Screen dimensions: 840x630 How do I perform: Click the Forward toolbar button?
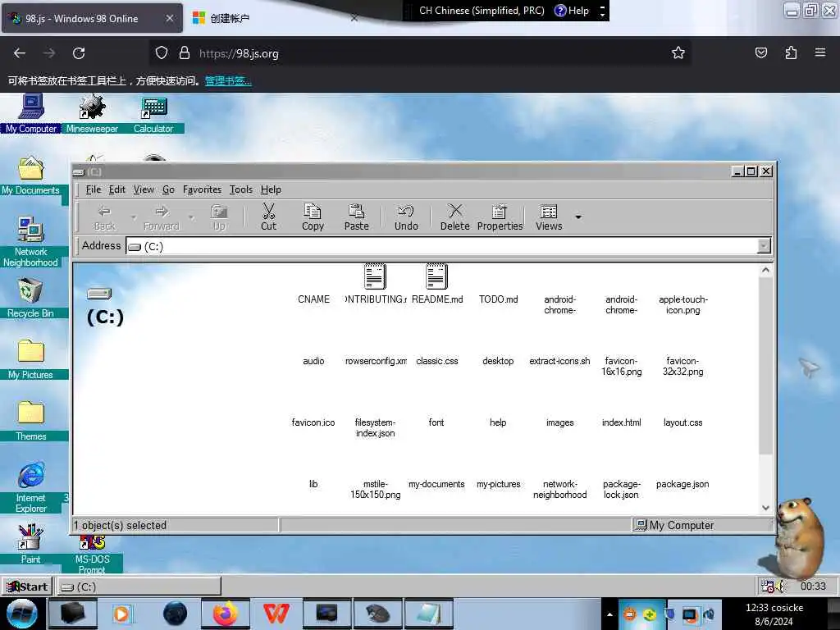(x=162, y=217)
